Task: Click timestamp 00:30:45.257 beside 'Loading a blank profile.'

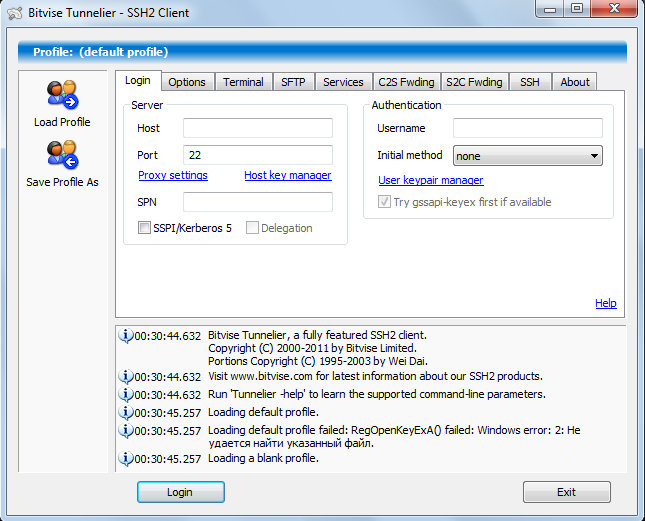Action: pyautogui.click(x=168, y=459)
